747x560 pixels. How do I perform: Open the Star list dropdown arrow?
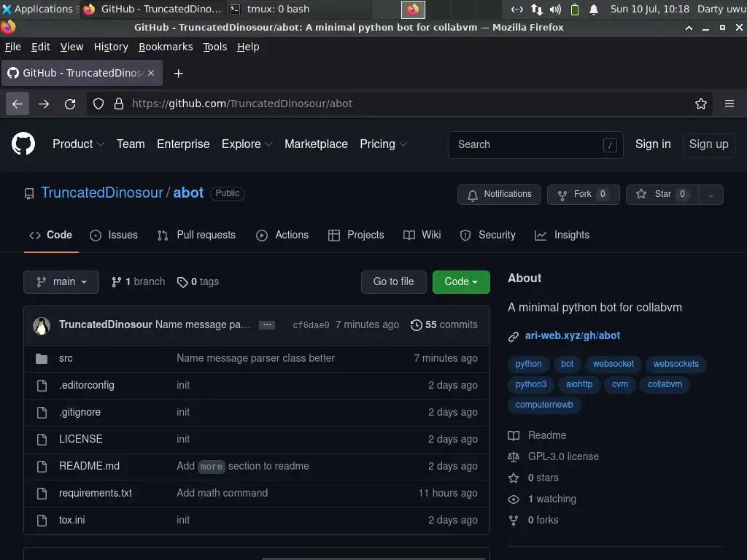click(711, 195)
